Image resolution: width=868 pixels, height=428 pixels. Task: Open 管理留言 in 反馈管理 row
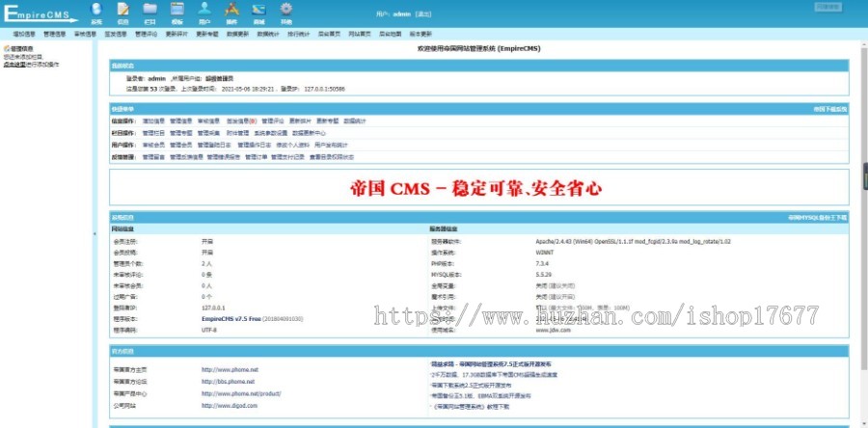pos(153,157)
